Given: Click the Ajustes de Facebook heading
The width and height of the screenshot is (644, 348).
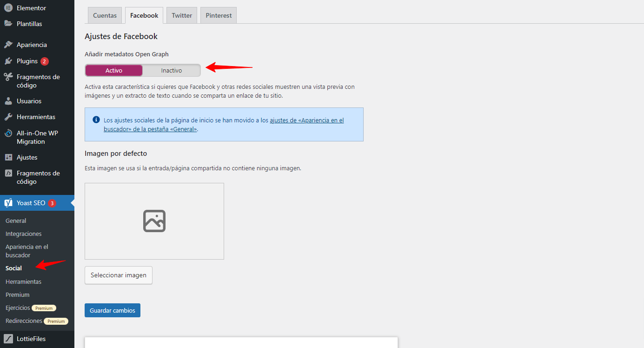Looking at the screenshot, I should tap(121, 36).
